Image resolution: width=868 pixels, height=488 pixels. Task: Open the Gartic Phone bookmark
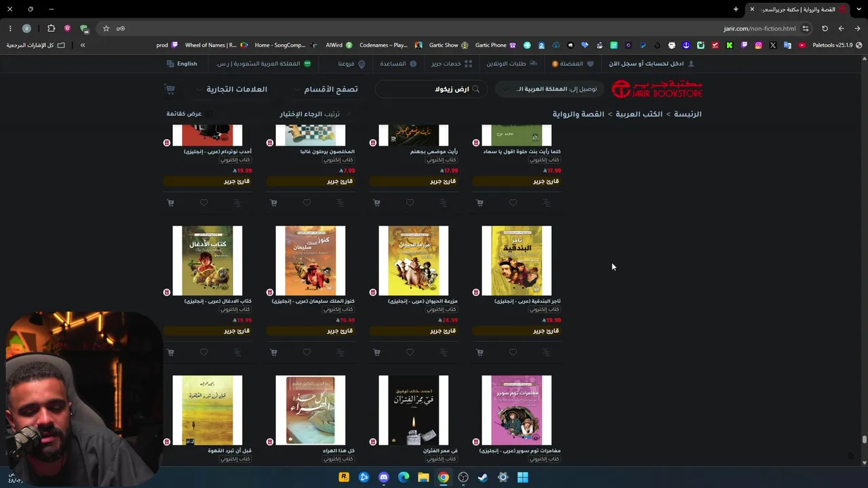494,45
